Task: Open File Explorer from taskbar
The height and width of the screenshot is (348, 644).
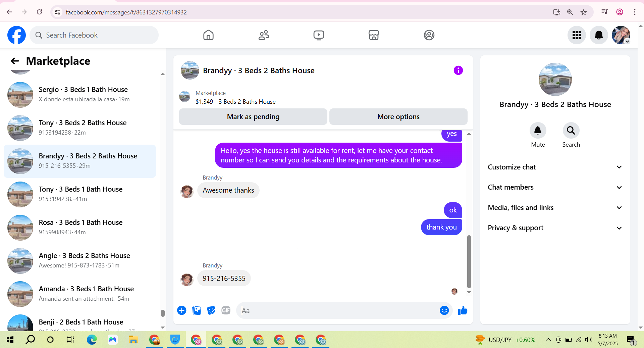Action: coord(133,340)
